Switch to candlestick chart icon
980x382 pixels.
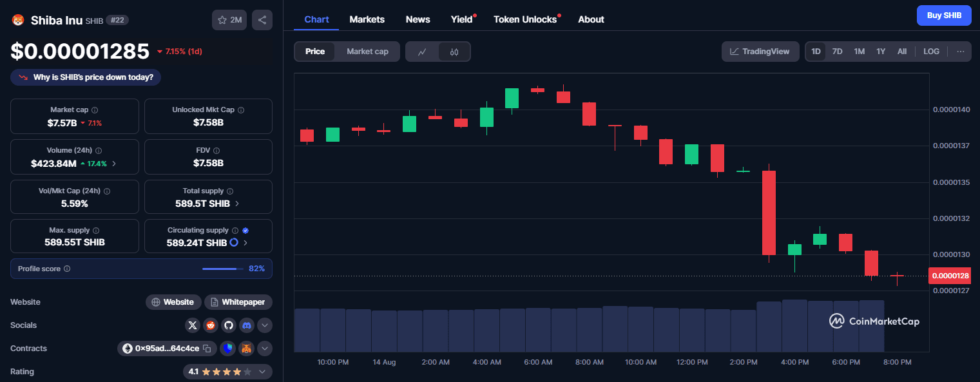[x=454, y=52]
